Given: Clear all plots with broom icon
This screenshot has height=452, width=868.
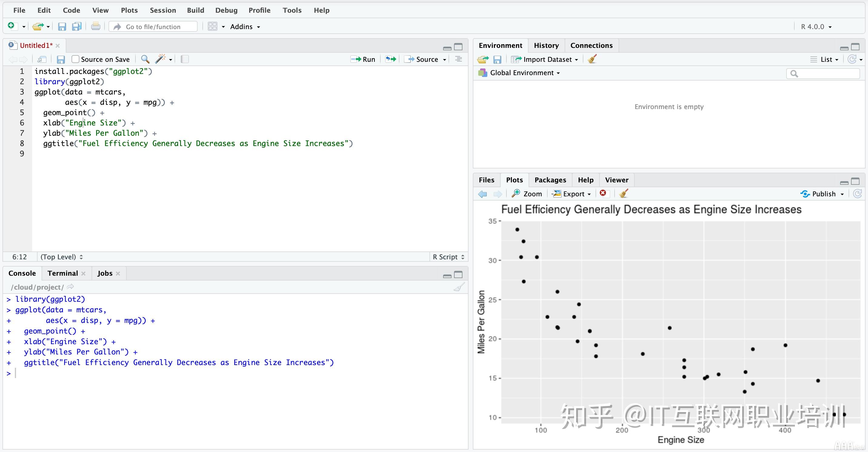Looking at the screenshot, I should (x=624, y=193).
